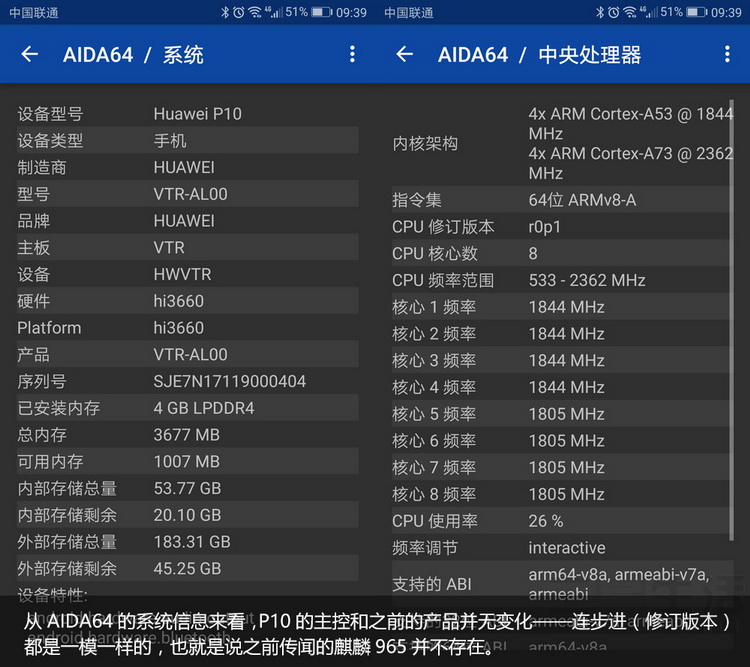Select the 内核架构 row
The image size is (750, 667).
tap(562, 143)
